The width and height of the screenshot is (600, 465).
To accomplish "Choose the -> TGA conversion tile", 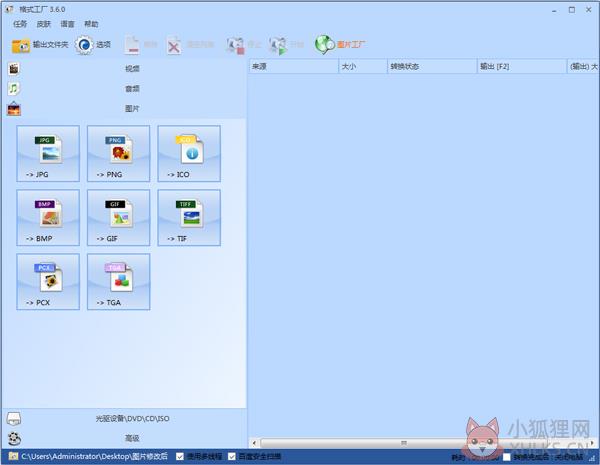I will pos(119,281).
